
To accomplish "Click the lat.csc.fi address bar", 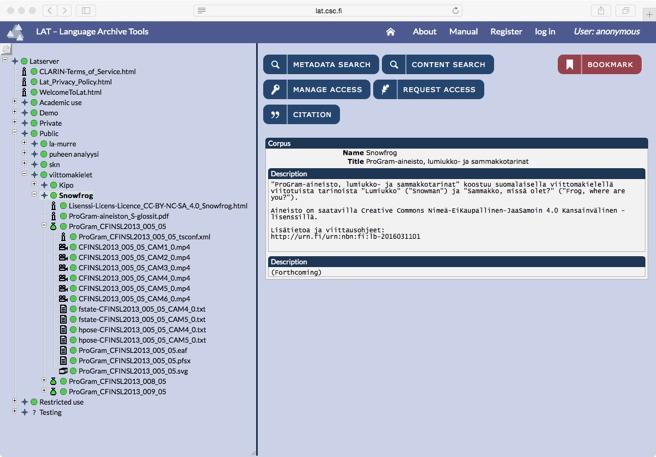I will tap(328, 10).
